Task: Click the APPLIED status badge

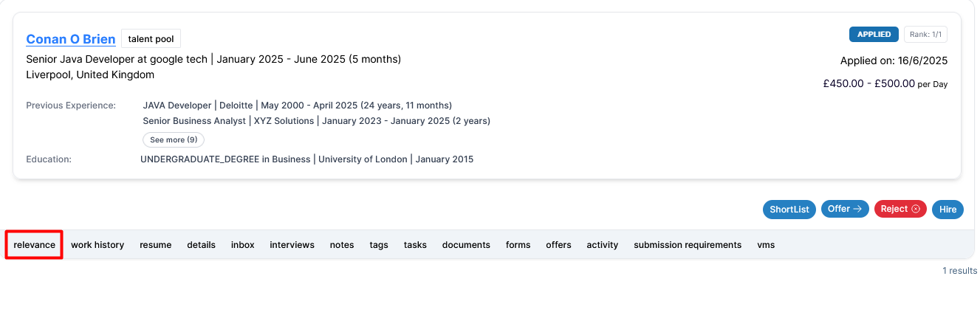Action: coord(874,34)
